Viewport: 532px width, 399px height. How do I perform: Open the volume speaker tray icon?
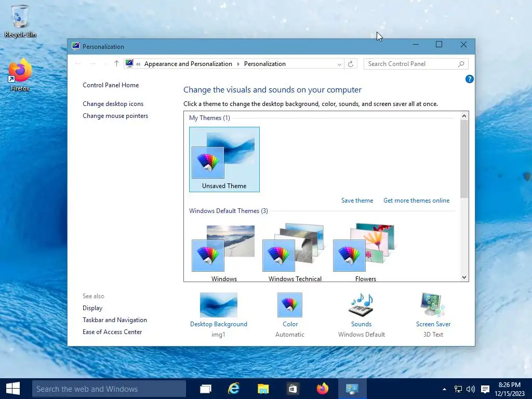pos(471,389)
